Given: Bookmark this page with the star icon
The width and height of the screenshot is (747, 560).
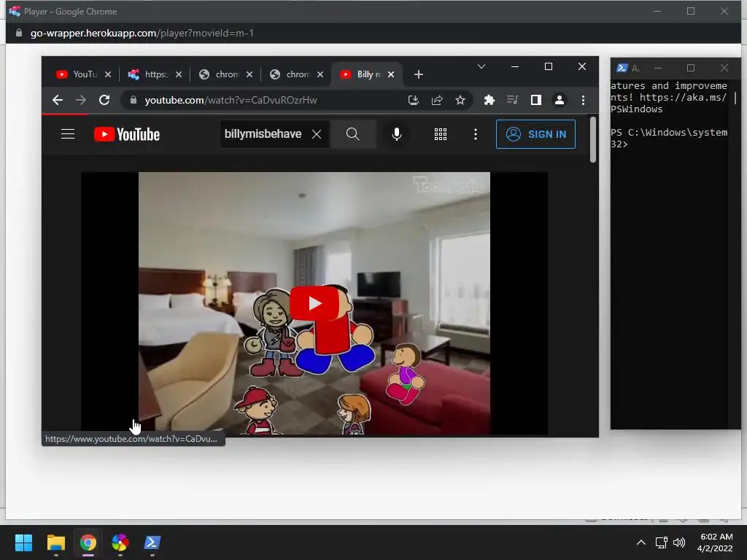Looking at the screenshot, I should (460, 100).
